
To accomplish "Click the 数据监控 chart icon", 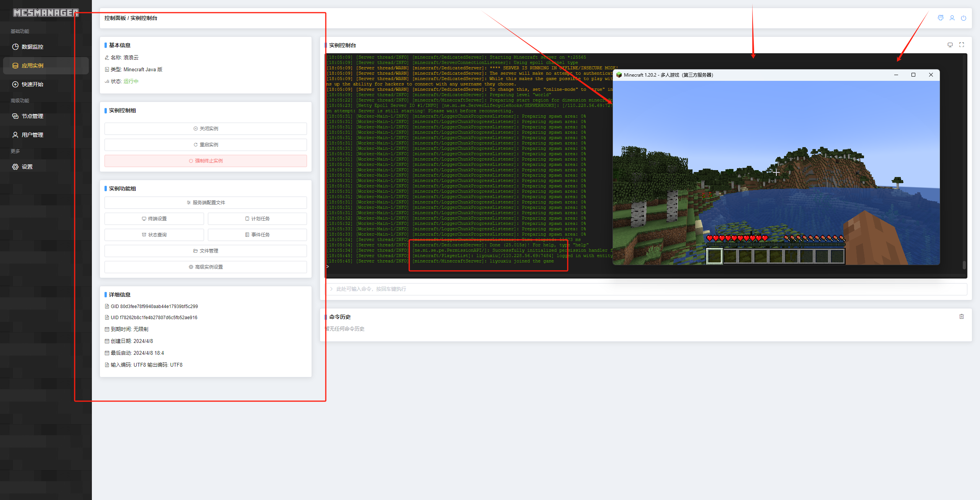I will coord(15,47).
